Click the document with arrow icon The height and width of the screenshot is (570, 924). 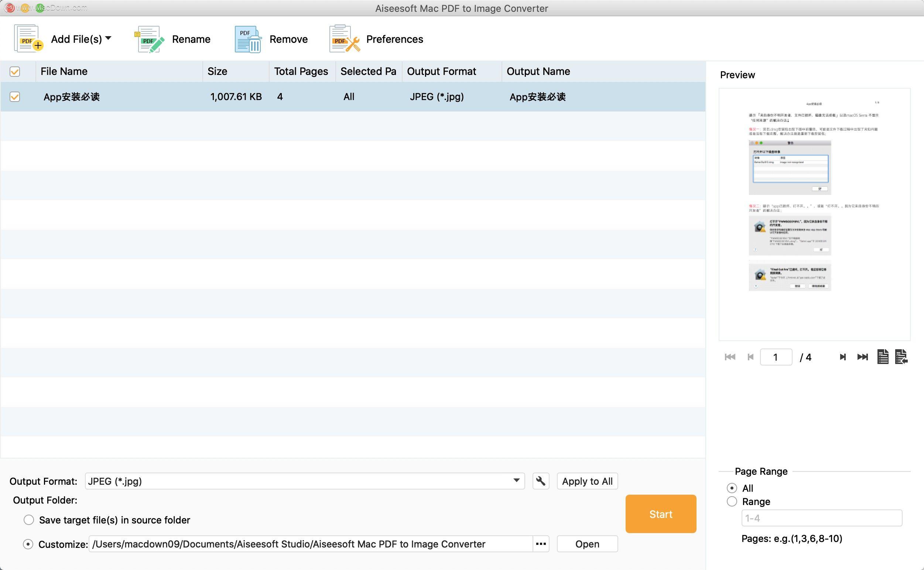[901, 357]
